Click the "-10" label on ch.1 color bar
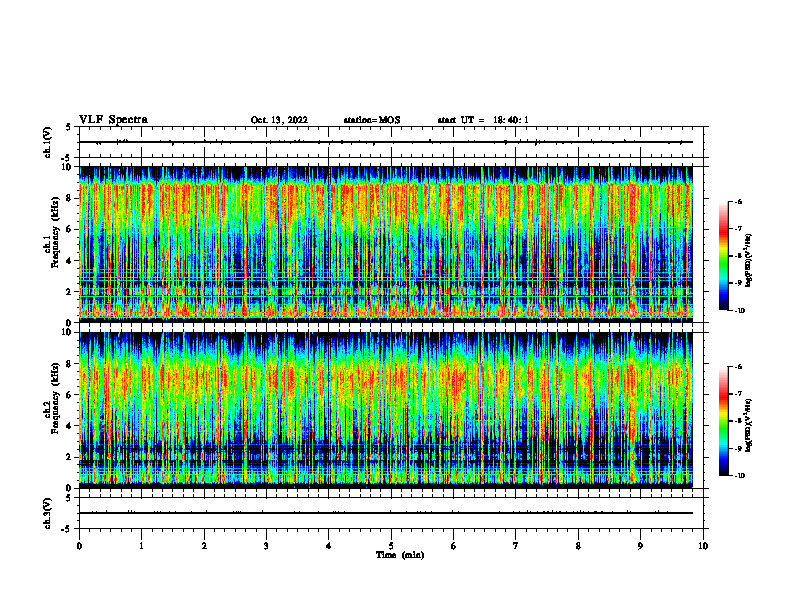The width and height of the screenshot is (792, 612). tap(739, 311)
